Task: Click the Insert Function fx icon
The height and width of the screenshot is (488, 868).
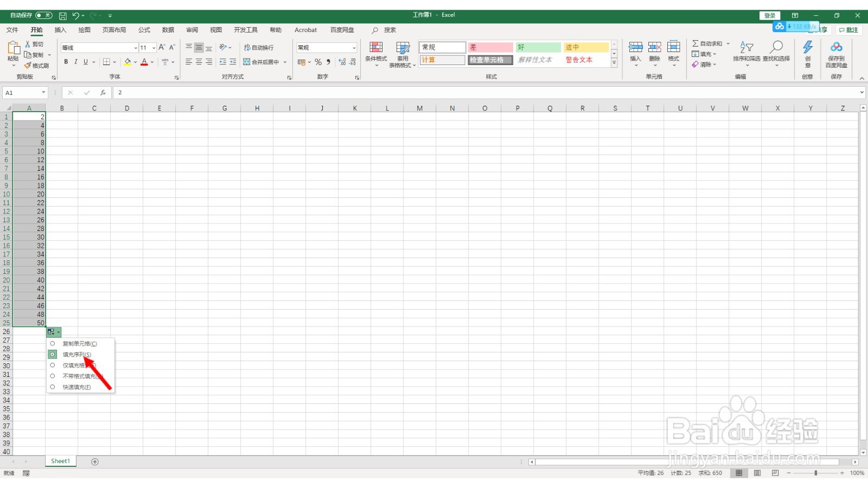Action: coord(103,93)
